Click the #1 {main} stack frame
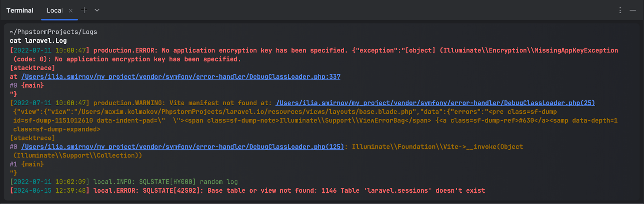Viewport: 644px width, 204px height. pos(27,164)
